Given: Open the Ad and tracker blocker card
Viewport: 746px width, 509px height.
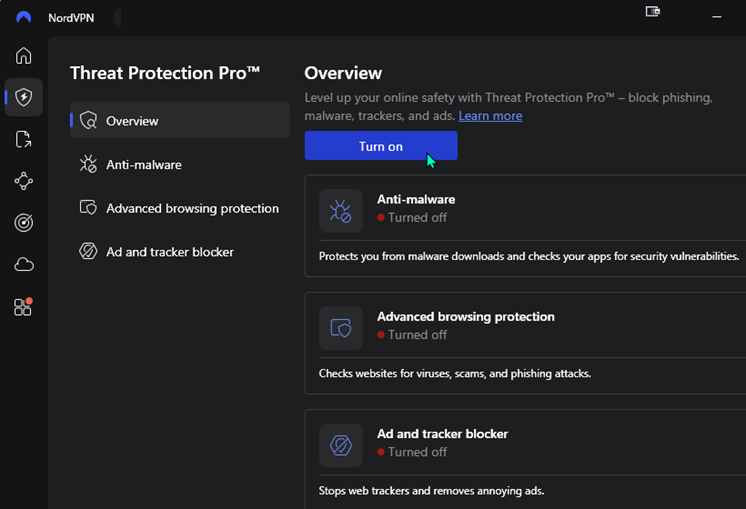Looking at the screenshot, I should click(x=527, y=461).
